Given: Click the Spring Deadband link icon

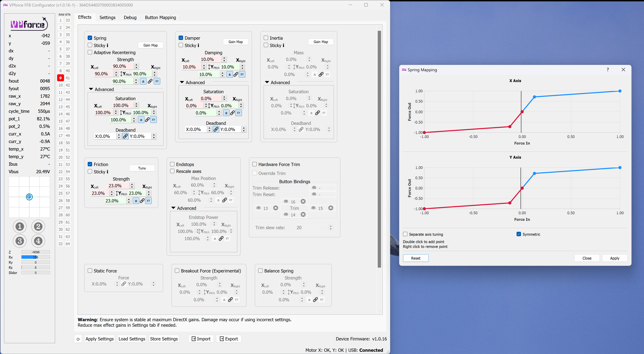Looking at the screenshot, I should 125,136.
